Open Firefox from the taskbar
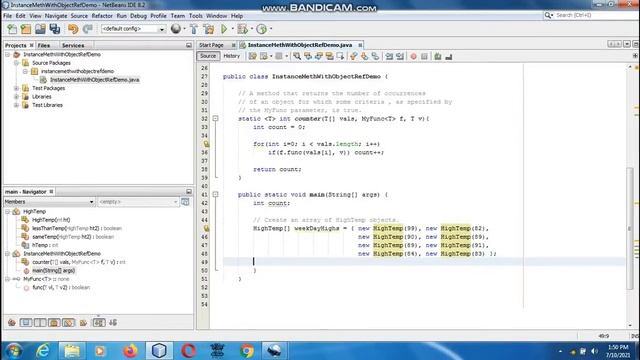640x360 pixels. pyautogui.click(x=130, y=351)
